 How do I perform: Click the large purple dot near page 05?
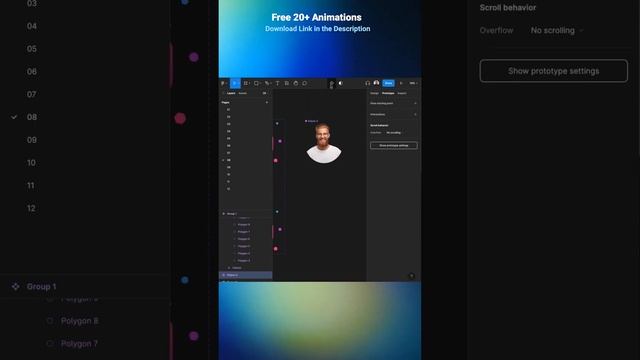tap(194, 57)
